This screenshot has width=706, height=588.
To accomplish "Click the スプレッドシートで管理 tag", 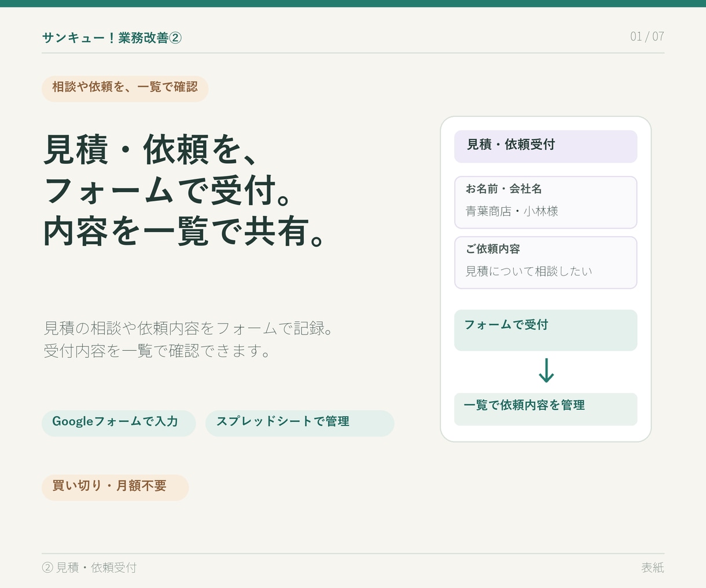I will click(300, 423).
